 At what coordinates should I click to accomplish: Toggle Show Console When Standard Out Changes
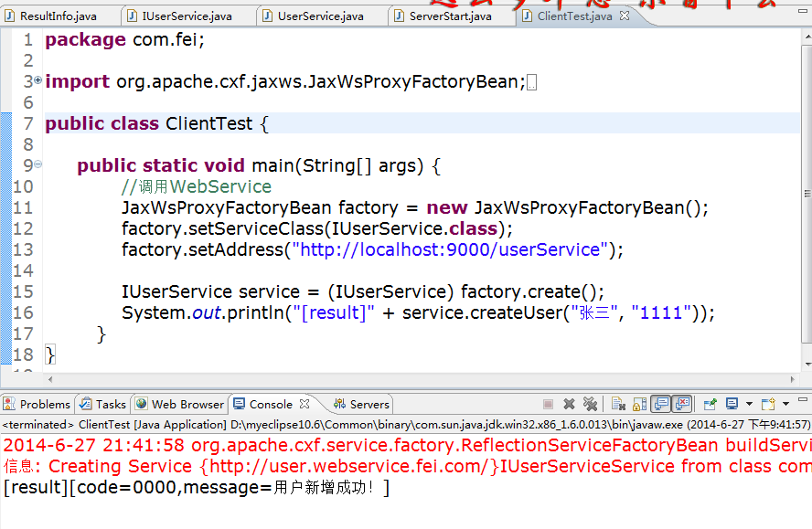[x=661, y=404]
